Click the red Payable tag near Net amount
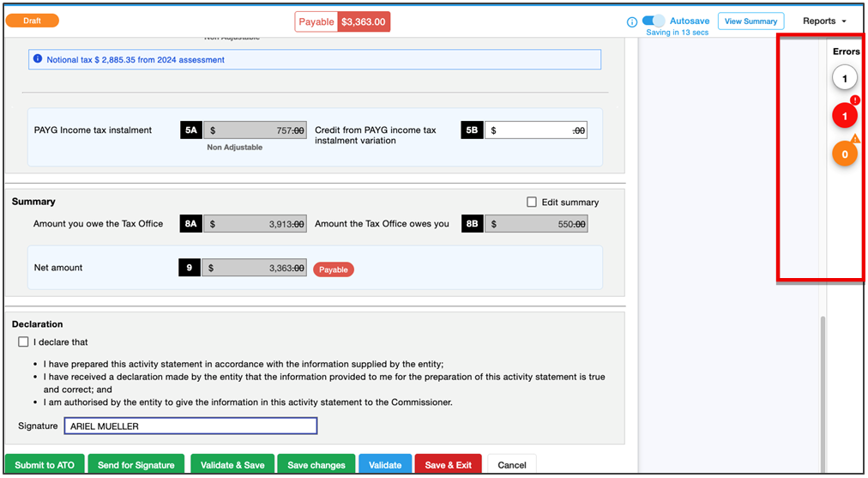This screenshot has width=868, height=478. (x=334, y=269)
